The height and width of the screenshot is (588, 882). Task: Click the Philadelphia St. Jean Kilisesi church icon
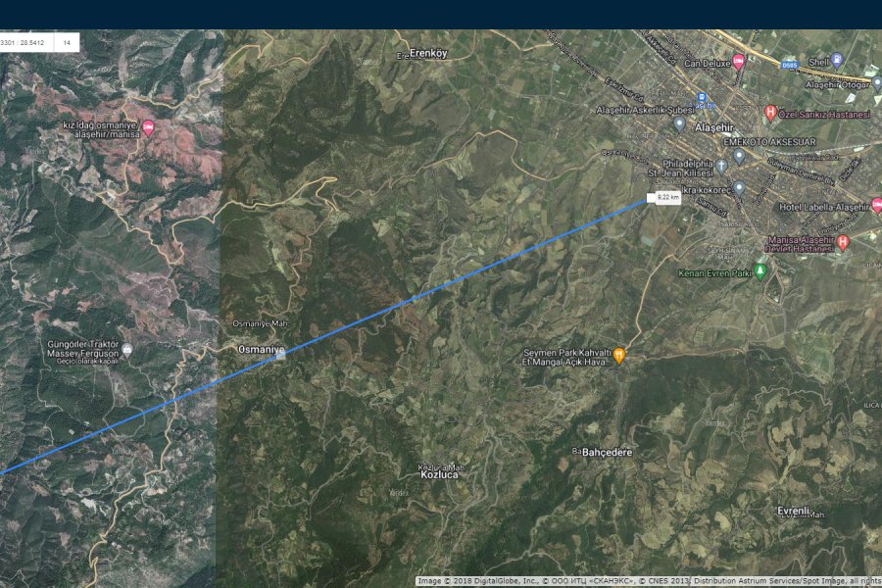721,167
